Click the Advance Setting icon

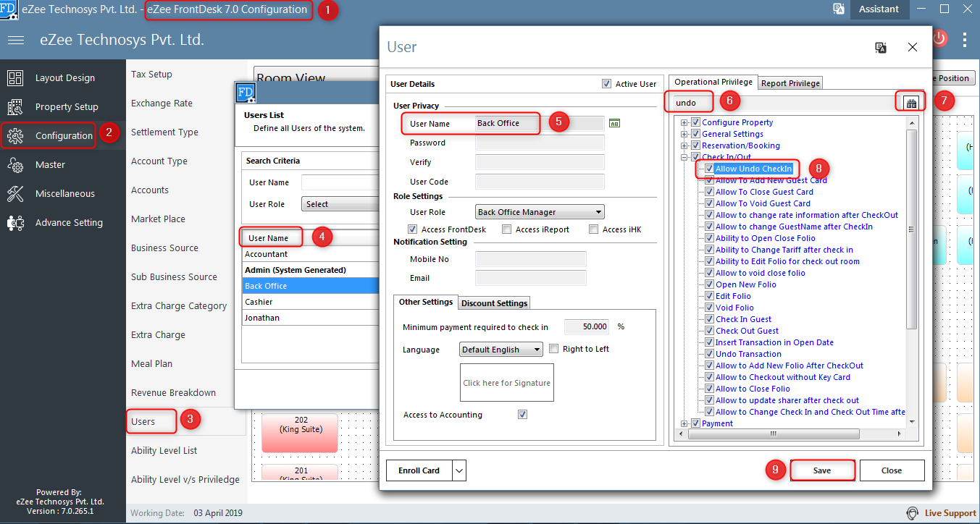[15, 223]
